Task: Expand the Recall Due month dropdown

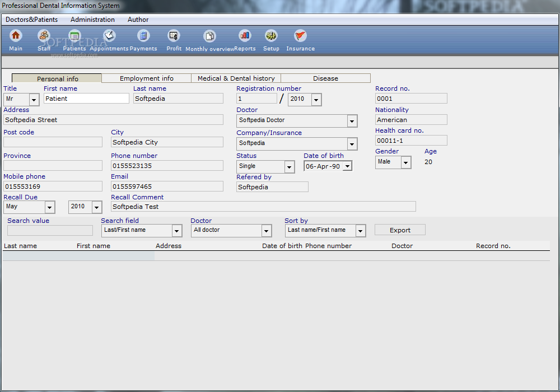Action: click(50, 207)
